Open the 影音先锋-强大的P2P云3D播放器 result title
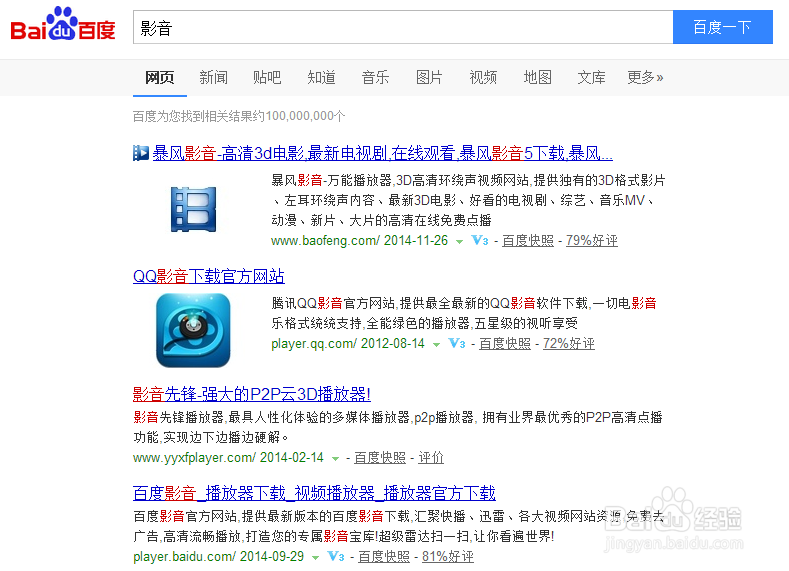 click(x=252, y=394)
